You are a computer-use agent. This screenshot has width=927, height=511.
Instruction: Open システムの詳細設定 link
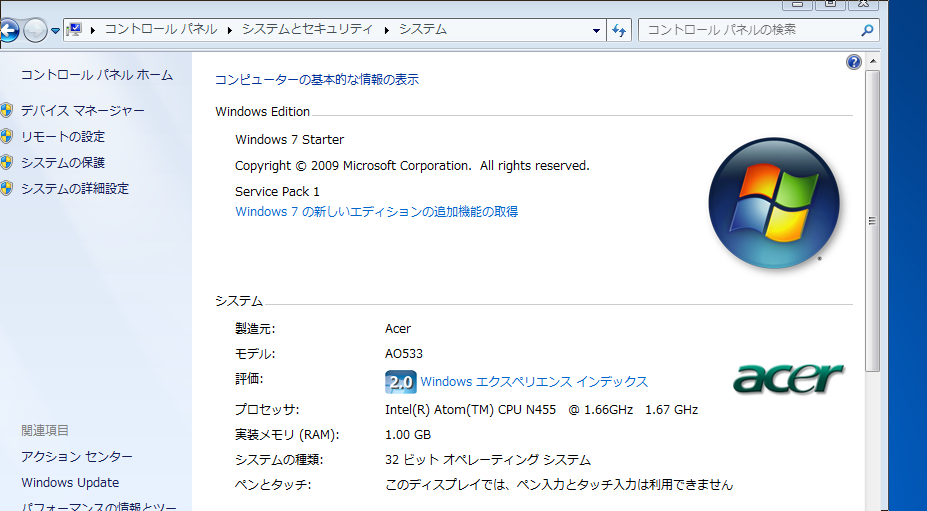(75, 189)
